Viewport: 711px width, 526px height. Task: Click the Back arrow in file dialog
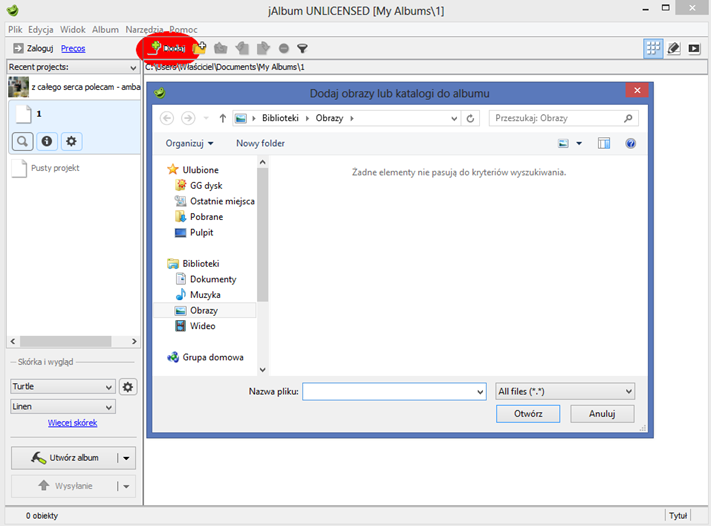pyautogui.click(x=167, y=118)
